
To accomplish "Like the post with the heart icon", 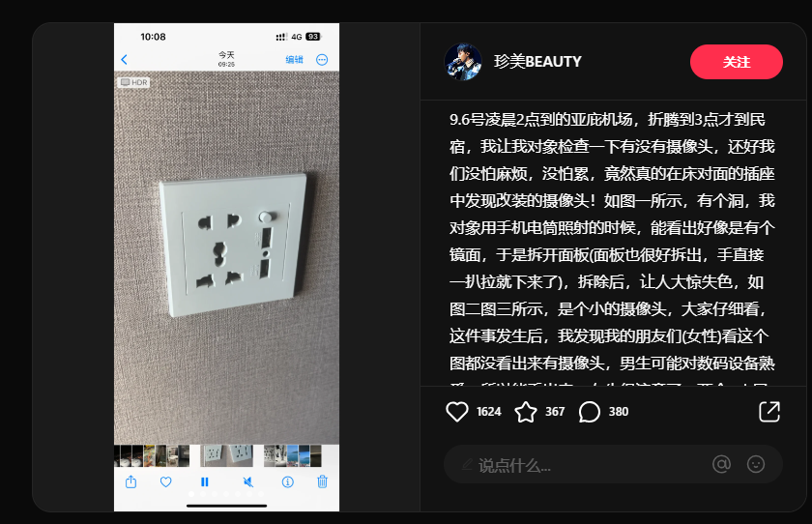I will pyautogui.click(x=456, y=412).
